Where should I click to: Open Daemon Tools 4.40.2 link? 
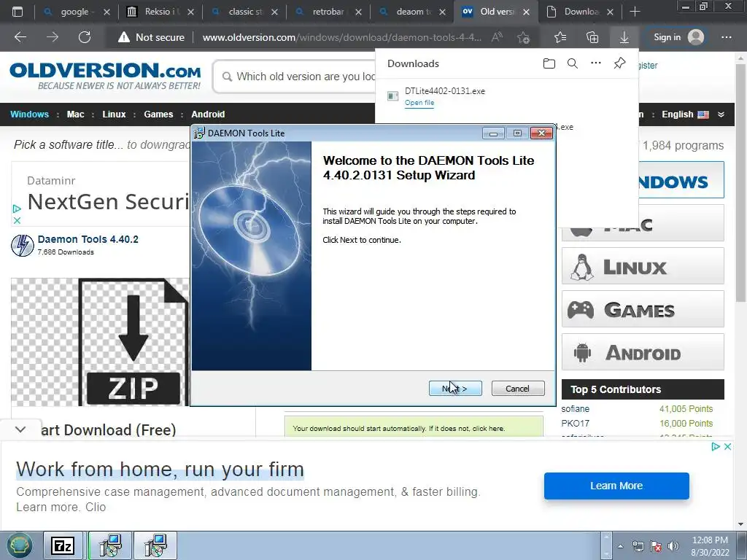(88, 239)
